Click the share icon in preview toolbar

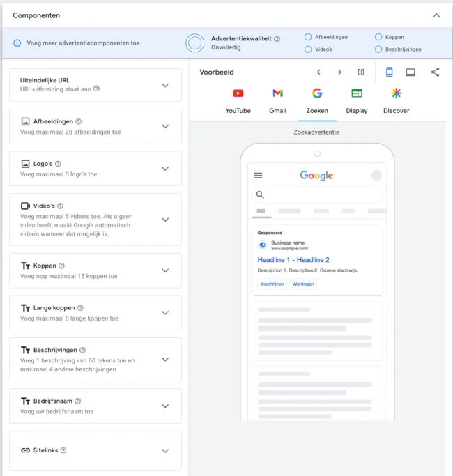(x=435, y=72)
